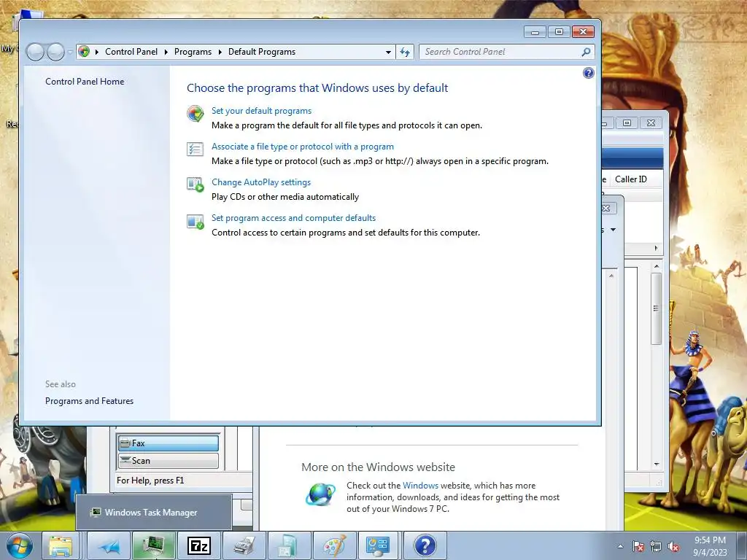Image resolution: width=747 pixels, height=560 pixels.
Task: Click the Forward navigation button
Action: 55,52
